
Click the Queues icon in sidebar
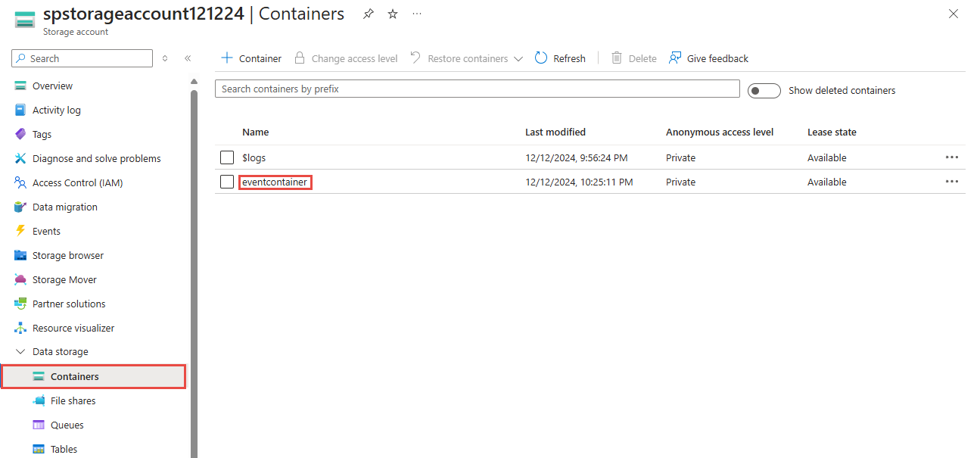coord(39,425)
